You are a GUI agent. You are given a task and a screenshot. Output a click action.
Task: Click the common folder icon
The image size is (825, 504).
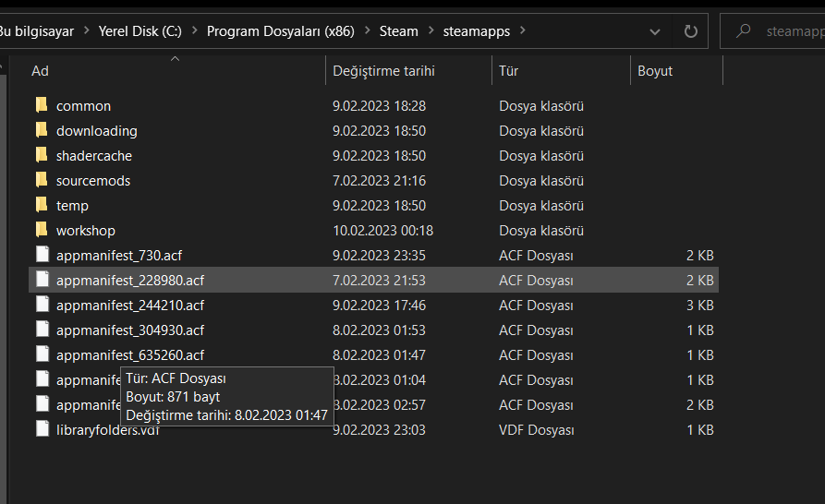pyautogui.click(x=42, y=105)
